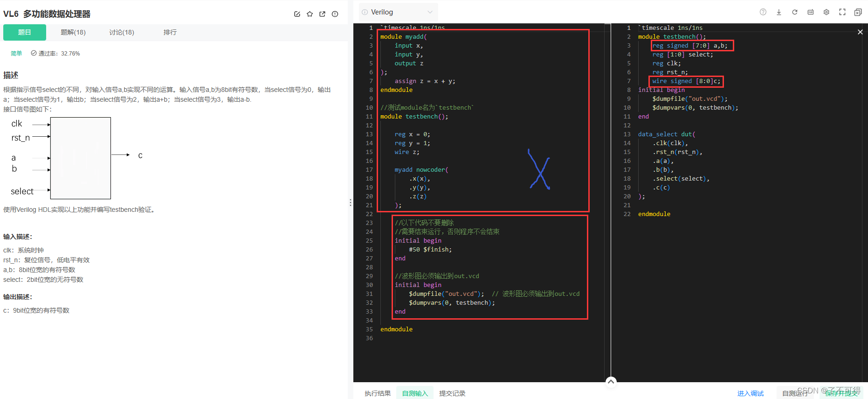Click the download code icon

779,12
